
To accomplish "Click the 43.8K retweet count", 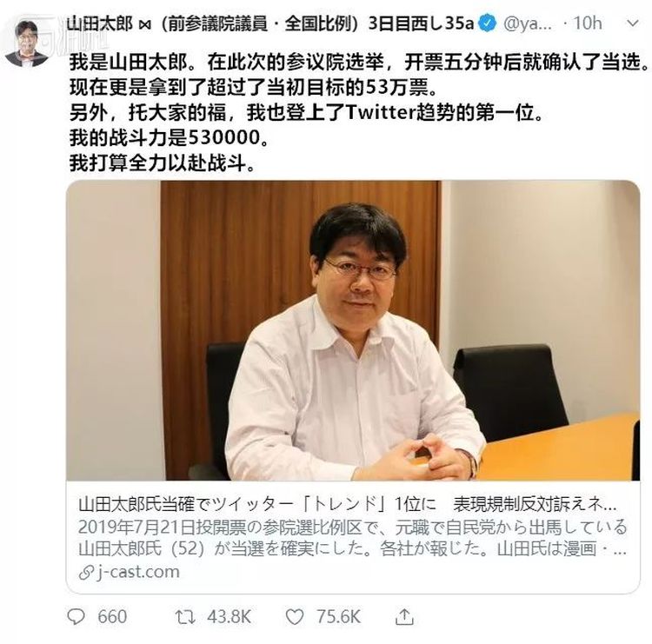I will (x=230, y=617).
